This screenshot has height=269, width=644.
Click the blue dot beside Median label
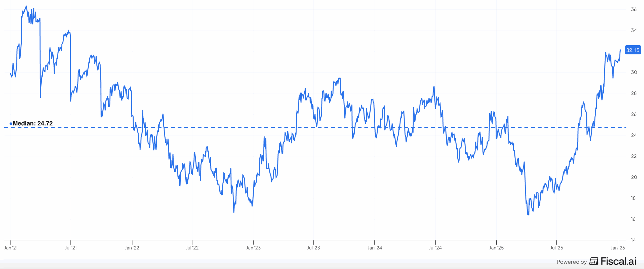[11, 123]
